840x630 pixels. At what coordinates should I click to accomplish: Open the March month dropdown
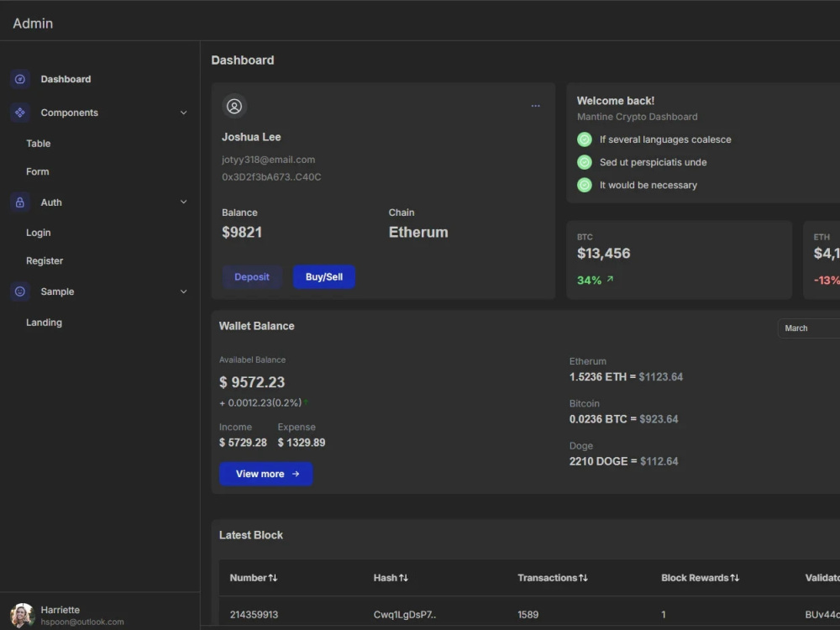click(x=808, y=328)
